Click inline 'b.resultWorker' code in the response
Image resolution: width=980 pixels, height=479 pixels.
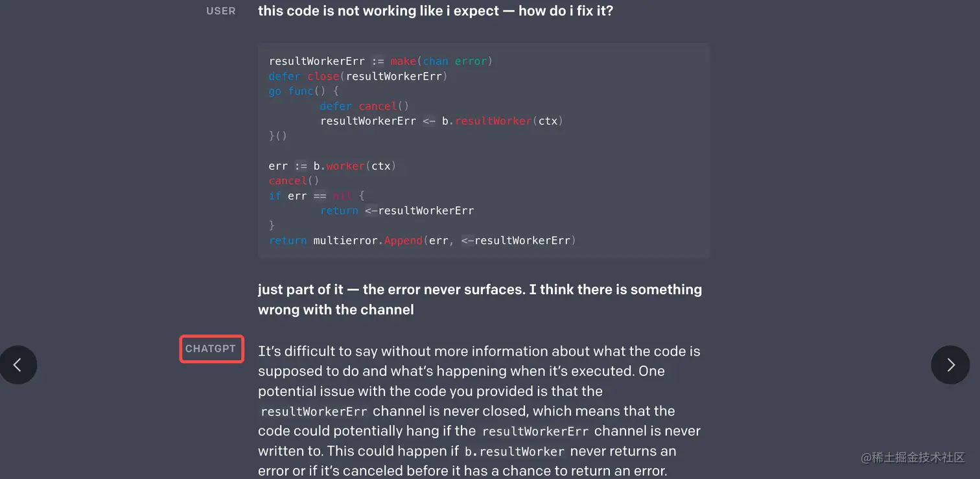[515, 451]
